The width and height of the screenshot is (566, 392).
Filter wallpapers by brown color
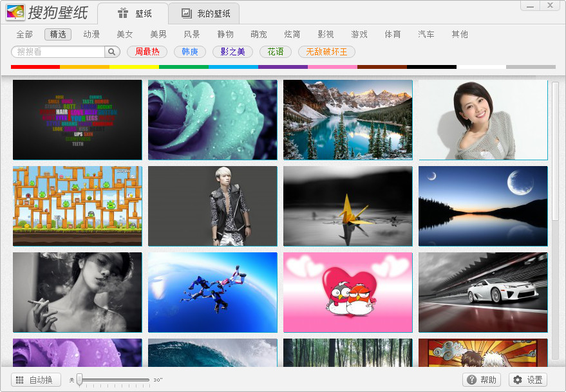pyautogui.click(x=382, y=67)
